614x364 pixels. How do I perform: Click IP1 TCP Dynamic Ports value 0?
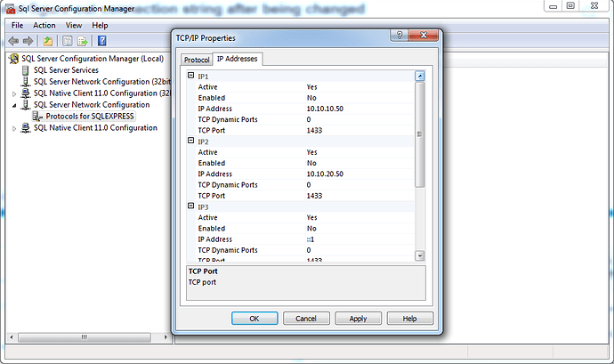pos(309,119)
